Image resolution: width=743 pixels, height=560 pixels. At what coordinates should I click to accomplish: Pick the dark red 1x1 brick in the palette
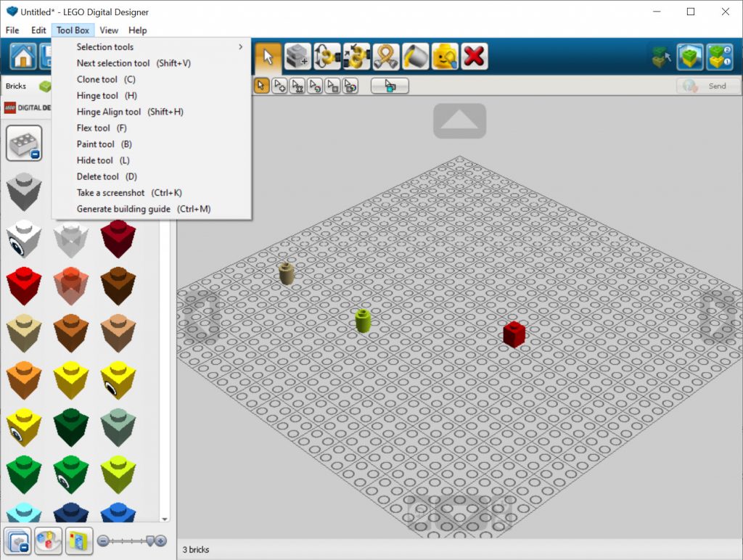pos(118,239)
